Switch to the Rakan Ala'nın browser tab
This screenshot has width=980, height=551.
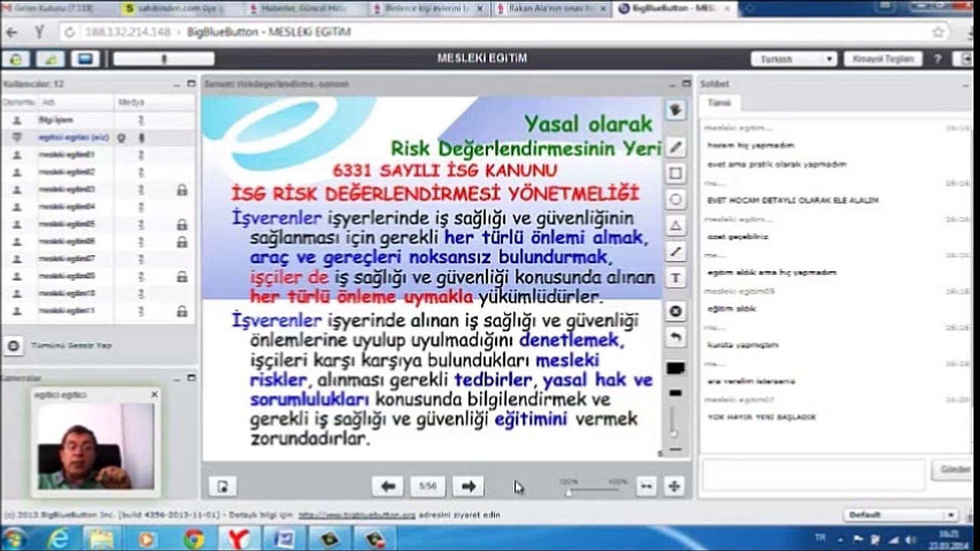tap(551, 8)
